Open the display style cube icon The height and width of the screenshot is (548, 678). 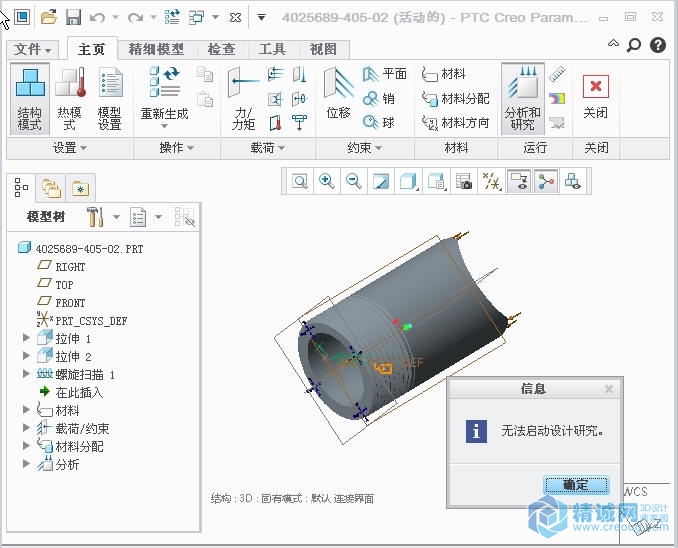(408, 181)
